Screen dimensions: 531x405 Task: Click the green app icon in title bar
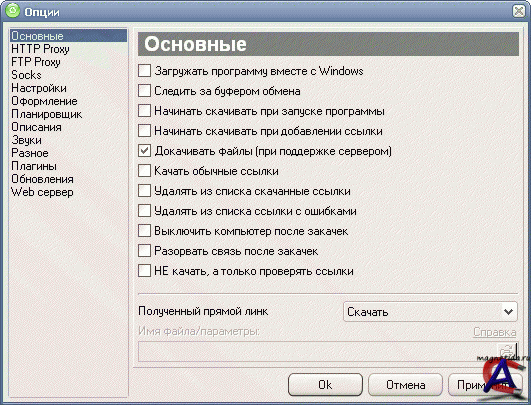[13, 10]
